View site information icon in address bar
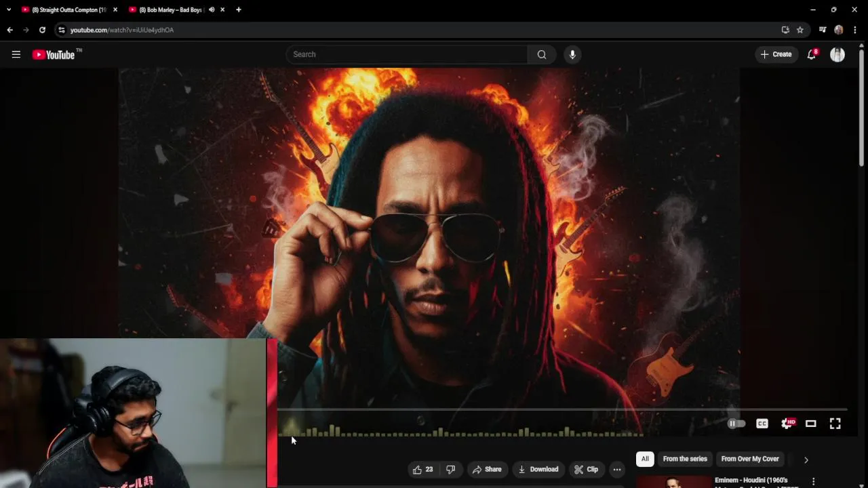 (62, 30)
